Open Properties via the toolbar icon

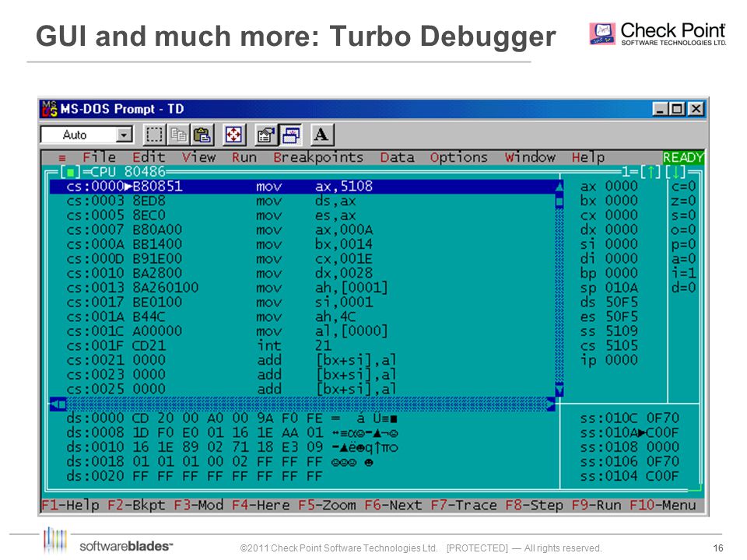(x=266, y=135)
